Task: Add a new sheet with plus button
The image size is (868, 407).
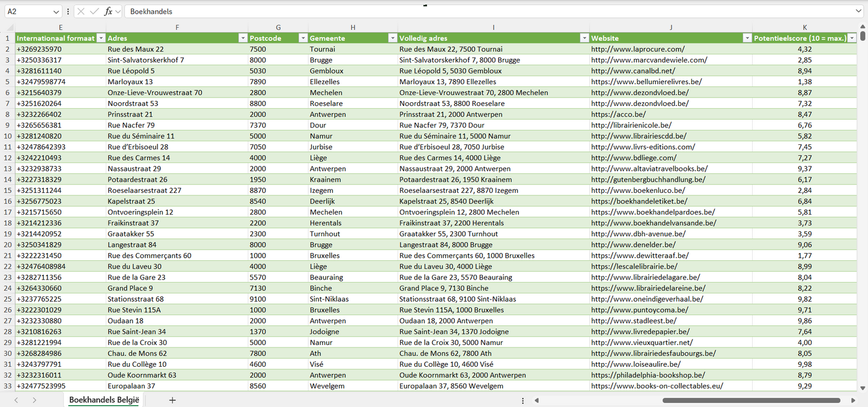Action: point(172,400)
